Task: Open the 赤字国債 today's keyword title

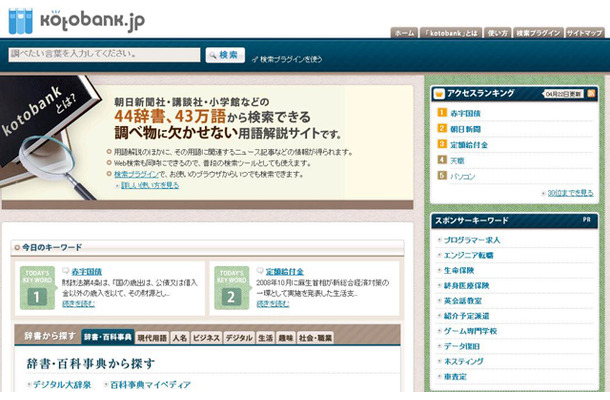Action: pos(87,271)
